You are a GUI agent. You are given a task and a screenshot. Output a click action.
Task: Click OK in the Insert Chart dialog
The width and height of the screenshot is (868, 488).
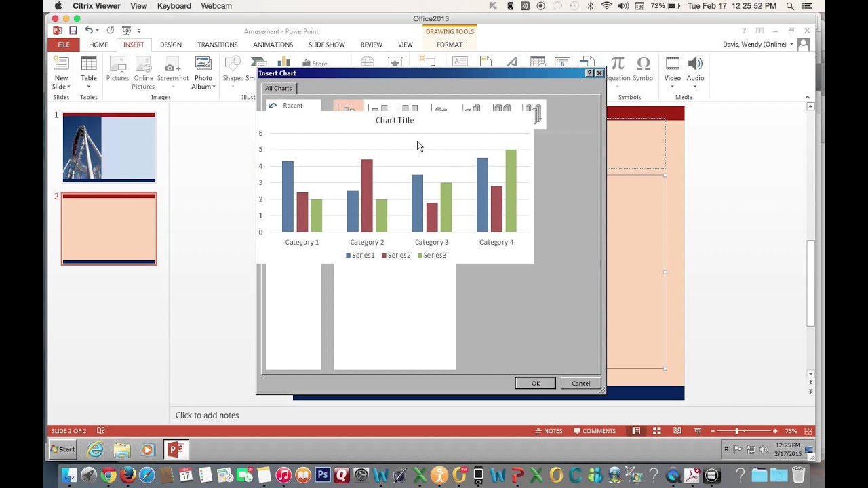536,383
